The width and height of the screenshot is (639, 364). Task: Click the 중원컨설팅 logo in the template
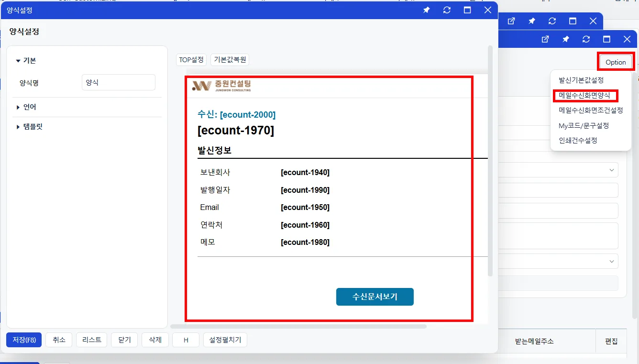coord(221,86)
